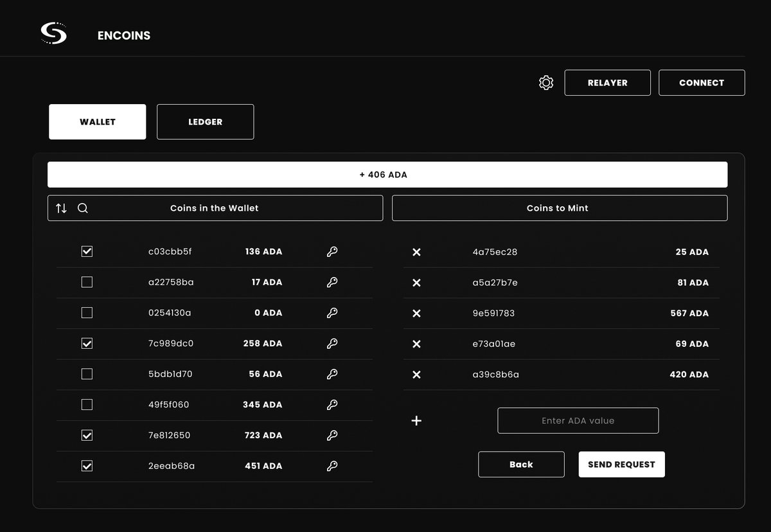Click key icon for coin 49f5f060
771x532 pixels.
[x=332, y=405]
